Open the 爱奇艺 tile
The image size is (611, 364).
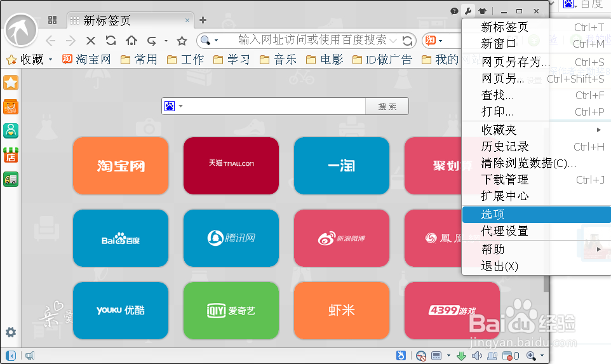[231, 311]
